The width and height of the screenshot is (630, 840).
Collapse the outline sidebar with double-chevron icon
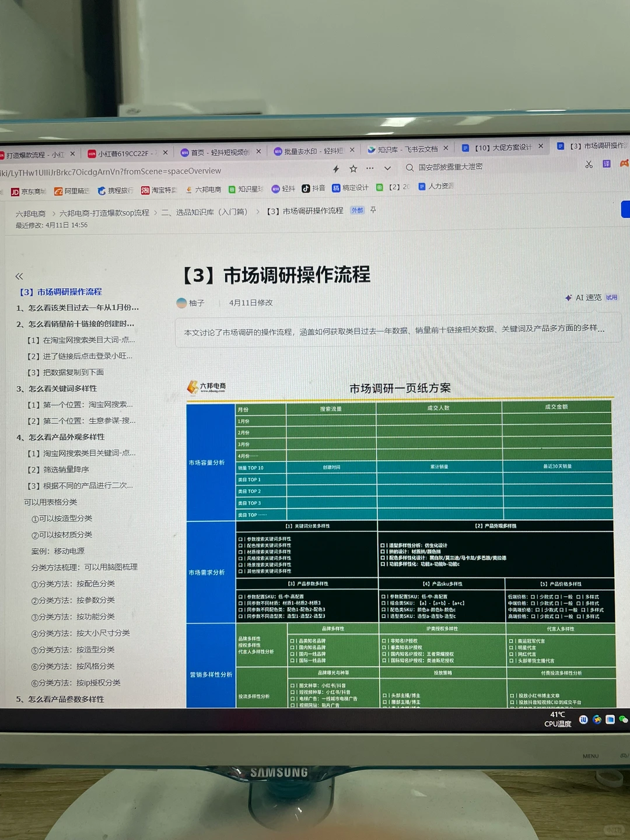(x=19, y=276)
